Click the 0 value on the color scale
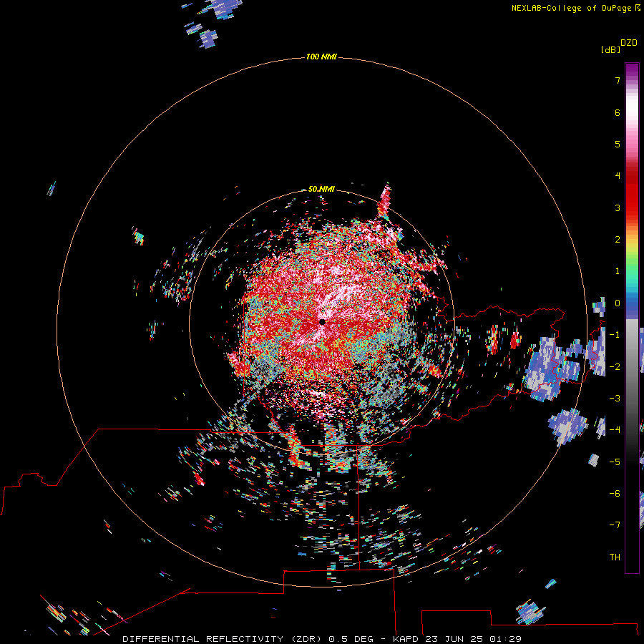The width and height of the screenshot is (644, 644). point(618,303)
